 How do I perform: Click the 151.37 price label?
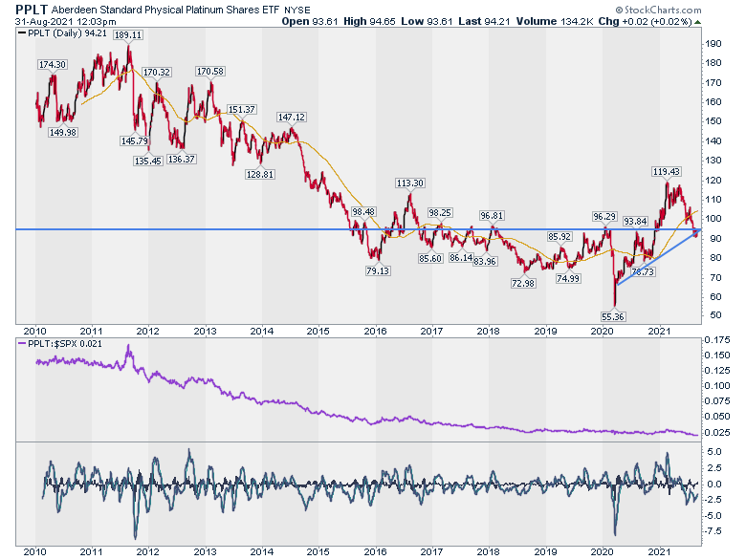pyautogui.click(x=242, y=110)
